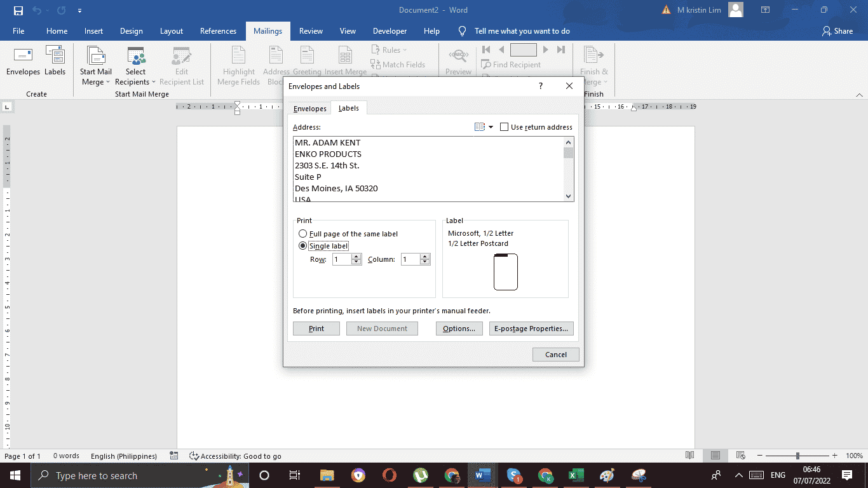868x488 pixels.
Task: Go to first record arrow
Action: (486, 50)
